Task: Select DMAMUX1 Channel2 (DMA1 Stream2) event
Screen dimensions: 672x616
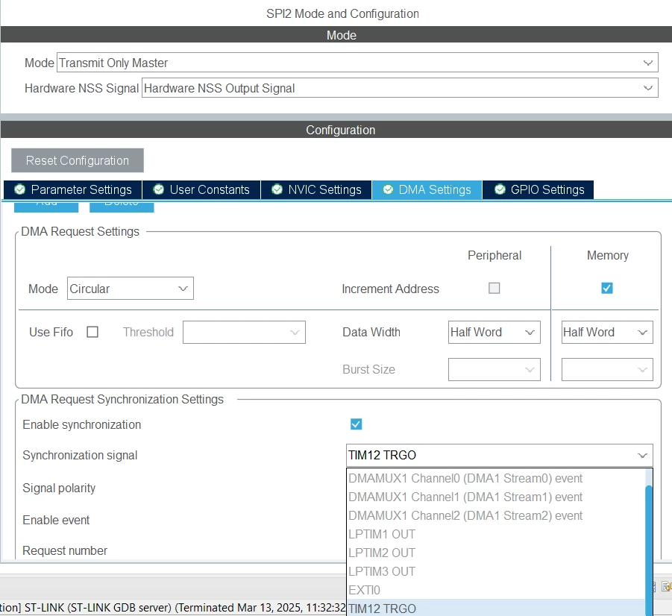Action: pyautogui.click(x=496, y=515)
